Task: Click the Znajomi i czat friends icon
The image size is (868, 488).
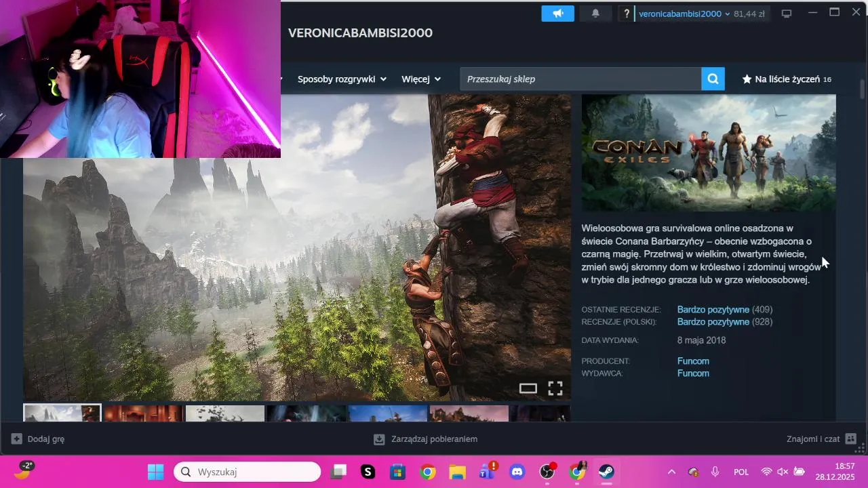Action: (x=851, y=439)
